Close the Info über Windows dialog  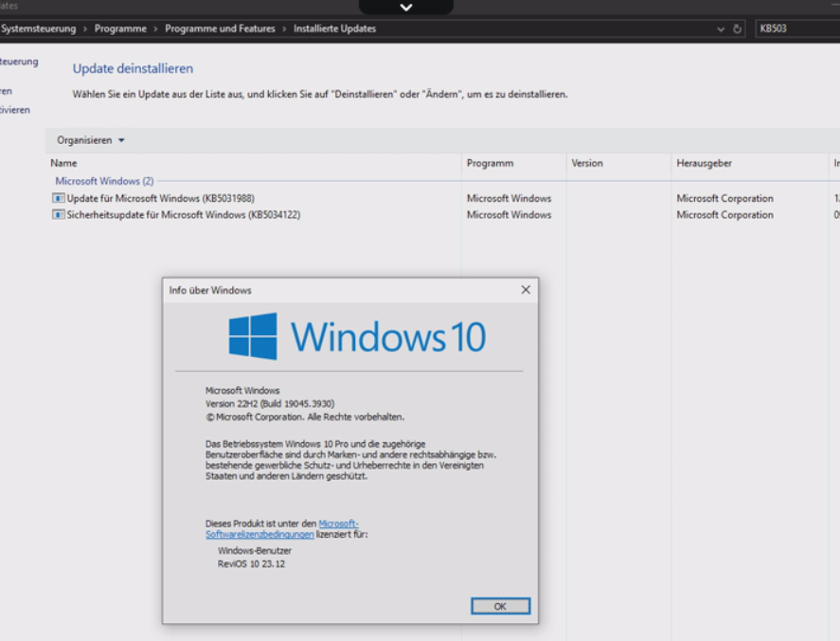coord(526,290)
